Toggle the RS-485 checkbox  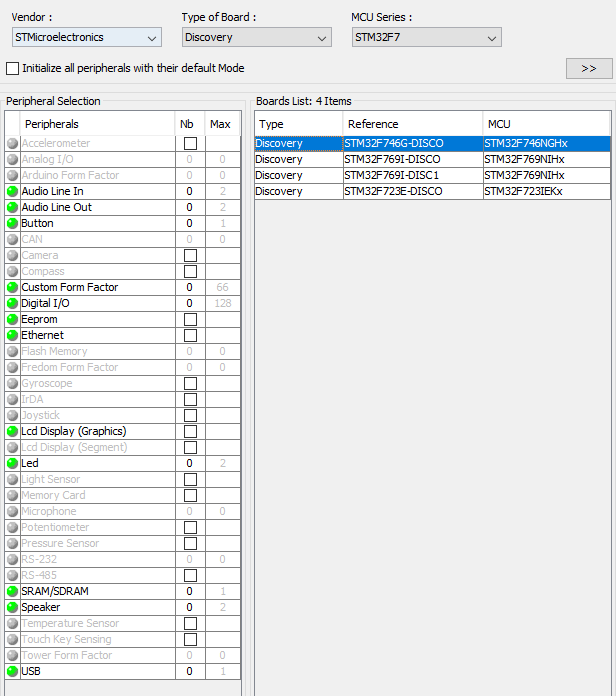[x=190, y=575]
